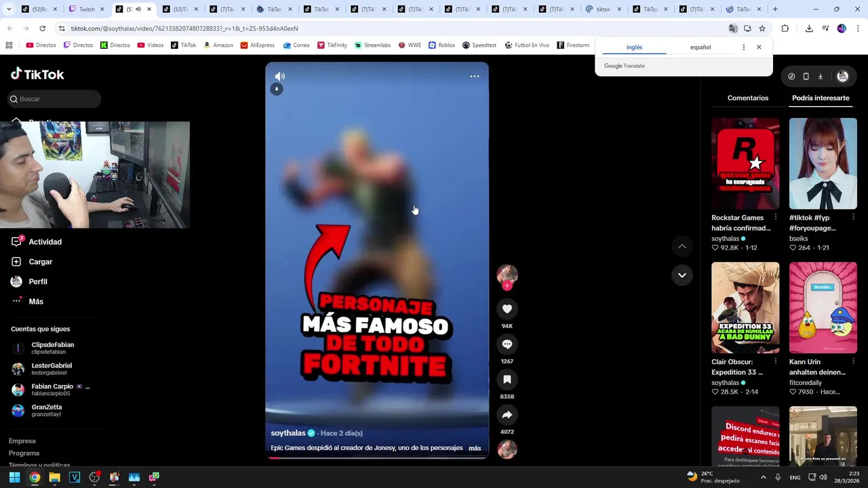Screen dimensions: 868x488
Task: Open the Amazon bookmark
Action: (x=218, y=45)
